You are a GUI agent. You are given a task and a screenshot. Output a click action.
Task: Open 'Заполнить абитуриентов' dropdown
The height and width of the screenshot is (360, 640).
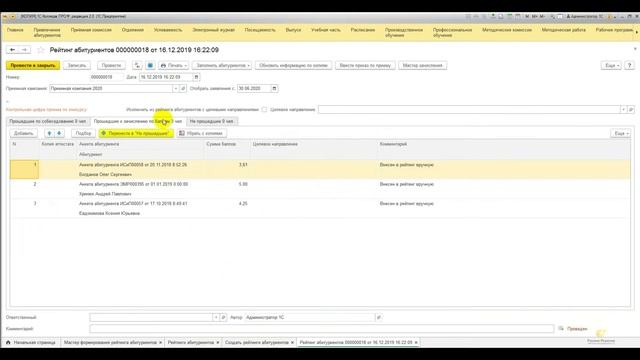point(222,65)
